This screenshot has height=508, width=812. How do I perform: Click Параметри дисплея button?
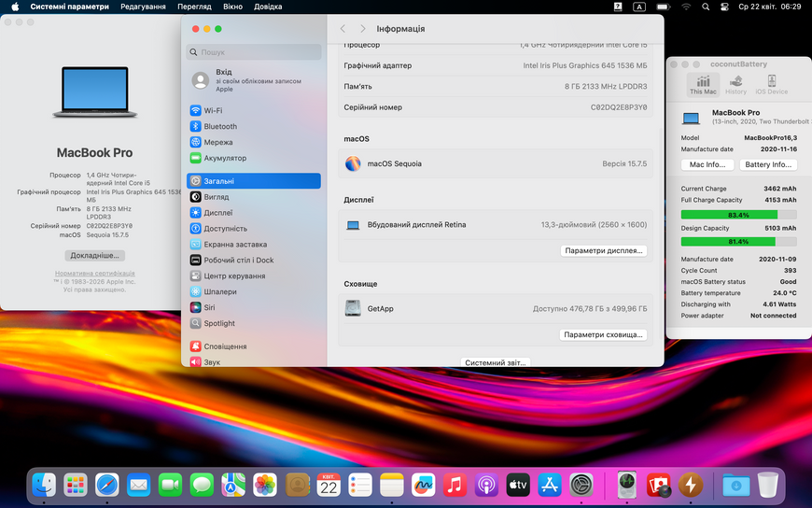coord(603,250)
